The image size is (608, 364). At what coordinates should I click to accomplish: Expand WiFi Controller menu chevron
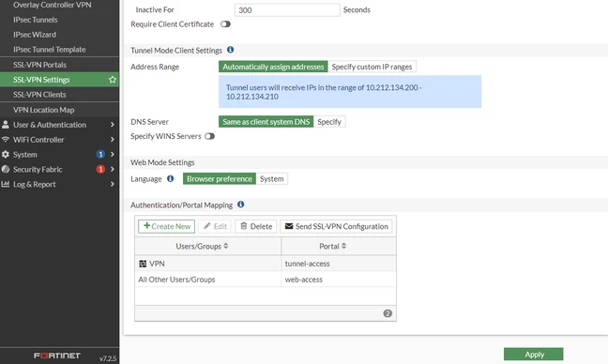click(x=112, y=139)
